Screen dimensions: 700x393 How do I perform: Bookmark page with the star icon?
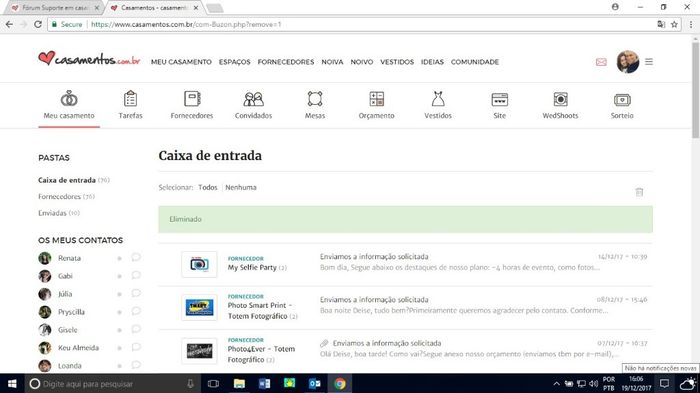674,24
